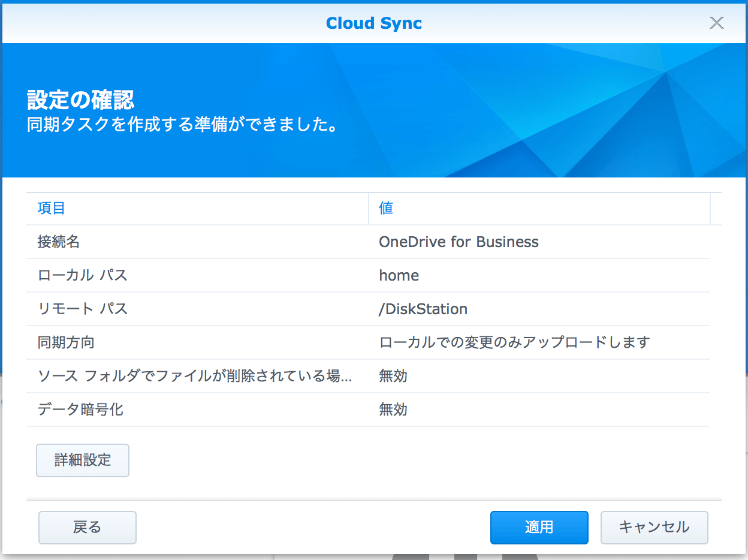Image resolution: width=748 pixels, height=560 pixels.
Task: Click the 無効 value for データ暗号化
Action: (393, 410)
